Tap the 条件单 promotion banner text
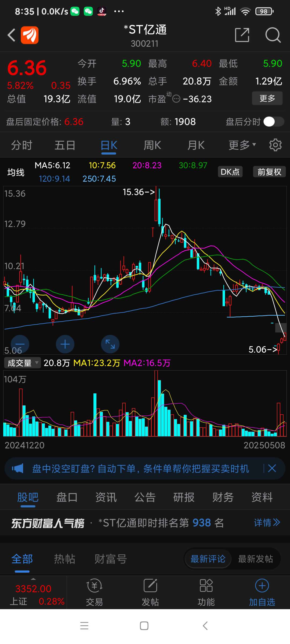Screen dimensions: 290x644 pyautogui.click(x=141, y=469)
